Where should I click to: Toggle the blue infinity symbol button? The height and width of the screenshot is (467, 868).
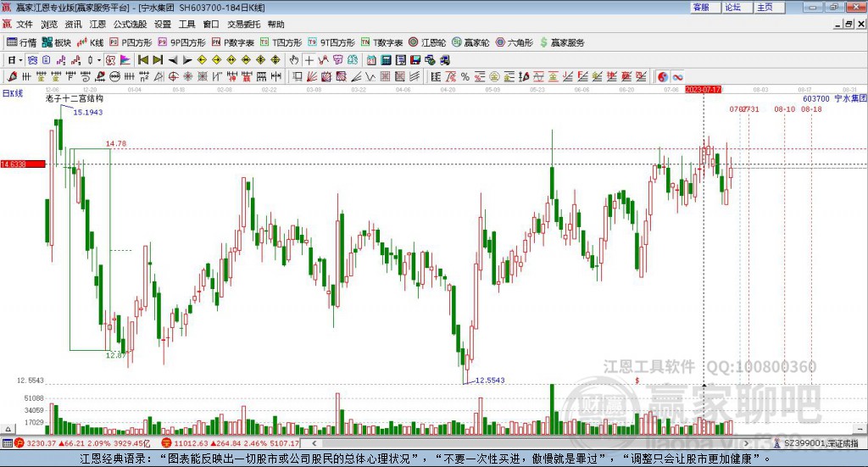tap(677, 77)
